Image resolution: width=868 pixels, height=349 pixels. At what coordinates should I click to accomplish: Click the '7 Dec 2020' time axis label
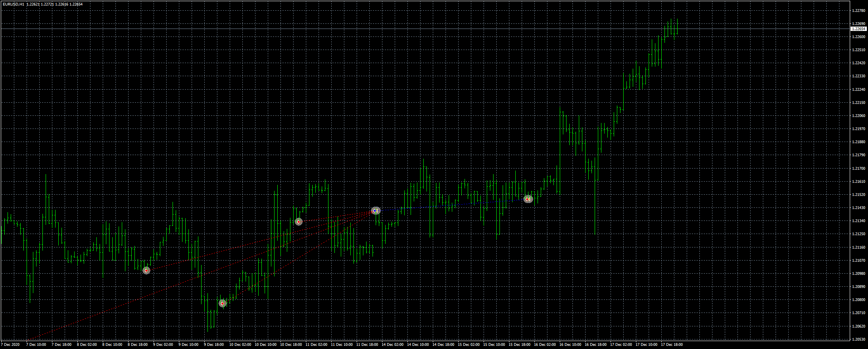click(x=10, y=345)
